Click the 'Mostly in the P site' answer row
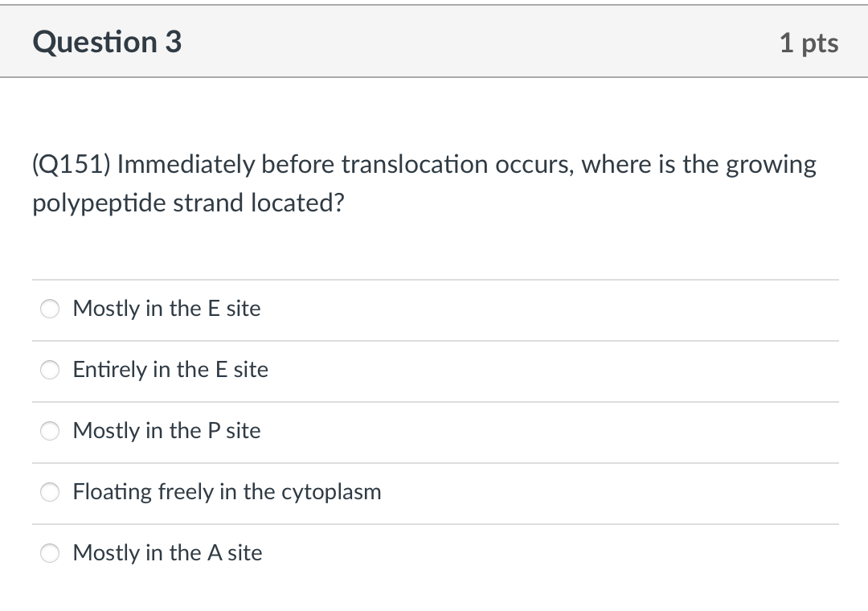 tap(166, 431)
